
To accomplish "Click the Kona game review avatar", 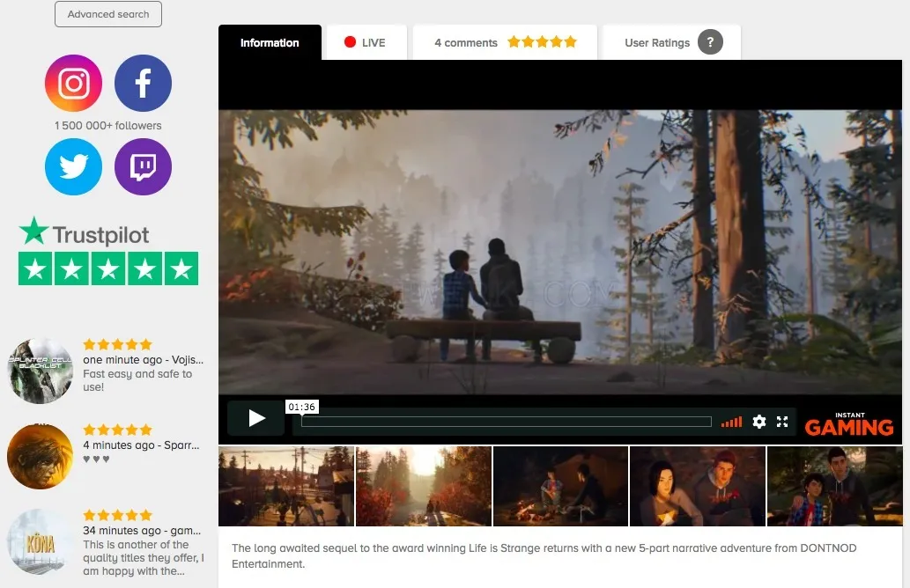I will click(40, 541).
